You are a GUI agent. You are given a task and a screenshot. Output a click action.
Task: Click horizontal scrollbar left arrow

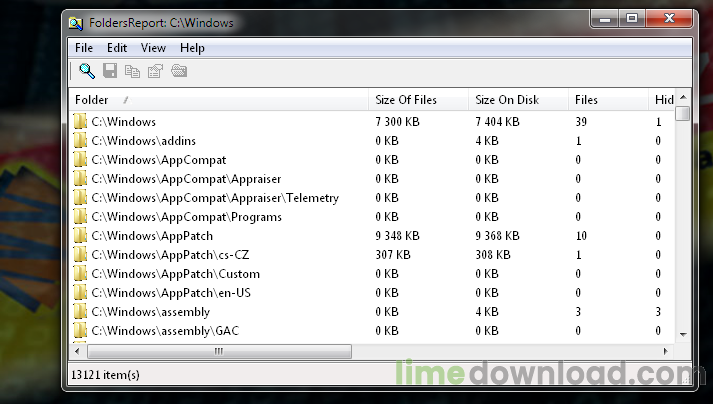pyautogui.click(x=77, y=351)
